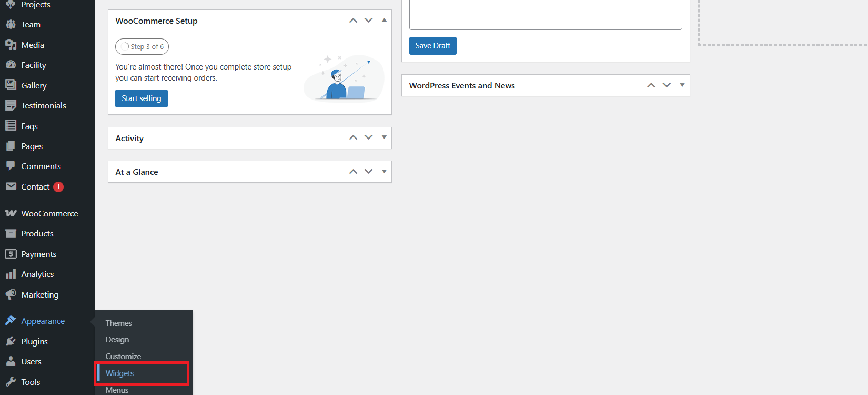868x395 pixels.
Task: Click the WooCommerce Setup title
Action: [x=156, y=21]
